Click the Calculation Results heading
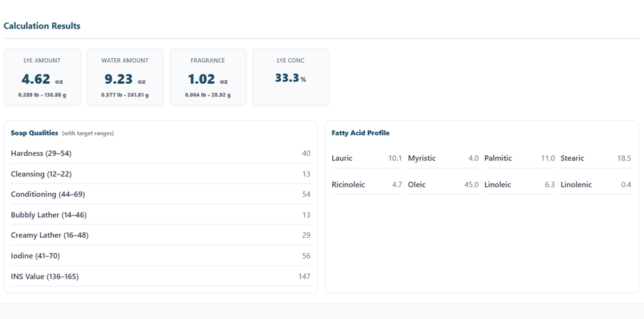Viewport: 644px width, 319px height. point(42,26)
